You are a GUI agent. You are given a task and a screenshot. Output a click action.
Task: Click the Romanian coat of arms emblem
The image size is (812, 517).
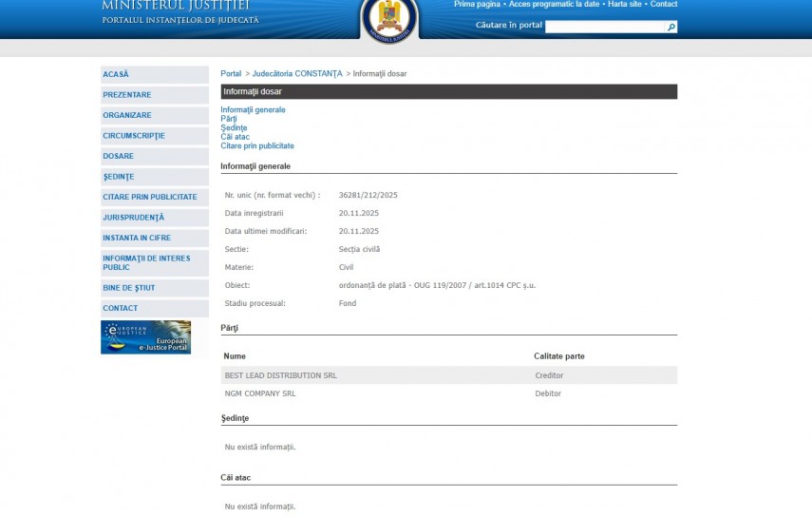389,20
